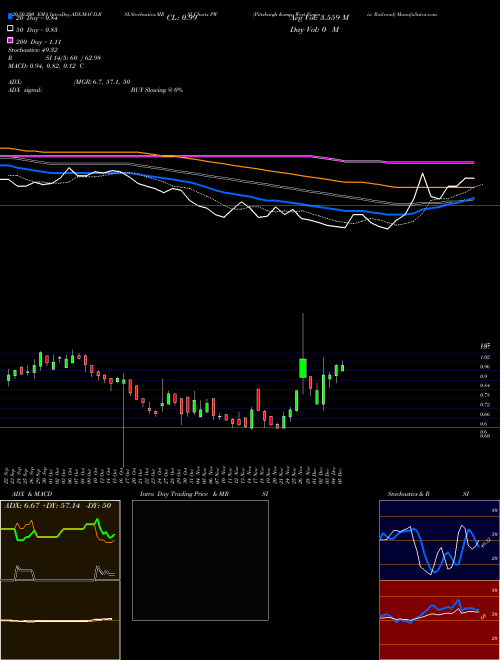Click the '(MGR) 6.7, 57.1, 50' ADX values

102,82
